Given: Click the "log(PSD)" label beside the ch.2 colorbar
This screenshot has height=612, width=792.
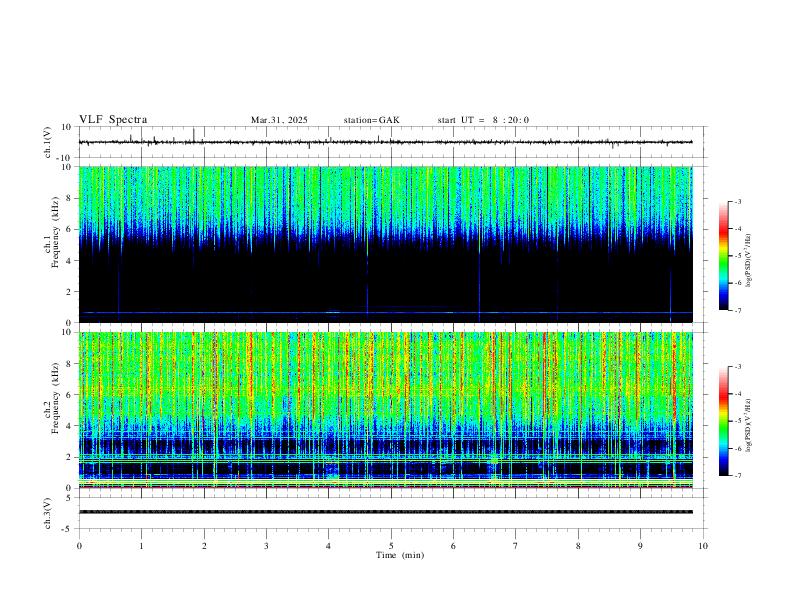Looking at the screenshot, I should (749, 425).
